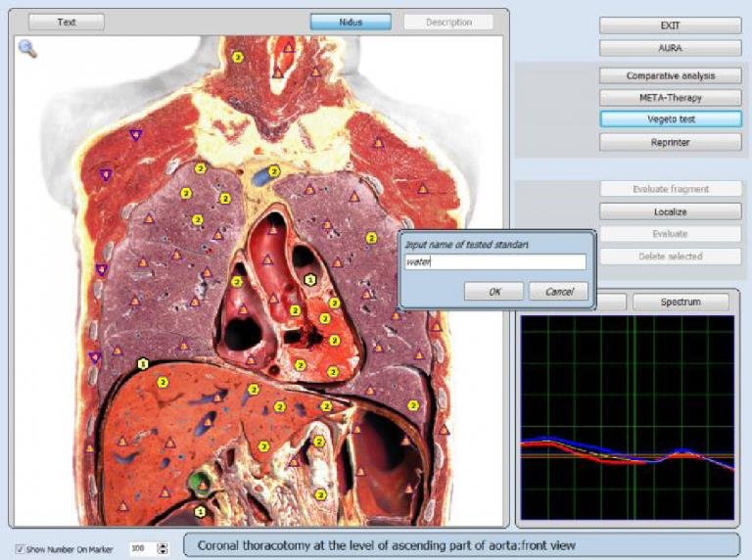Open the Text tab
Image resolution: width=752 pixels, height=560 pixels.
(67, 22)
